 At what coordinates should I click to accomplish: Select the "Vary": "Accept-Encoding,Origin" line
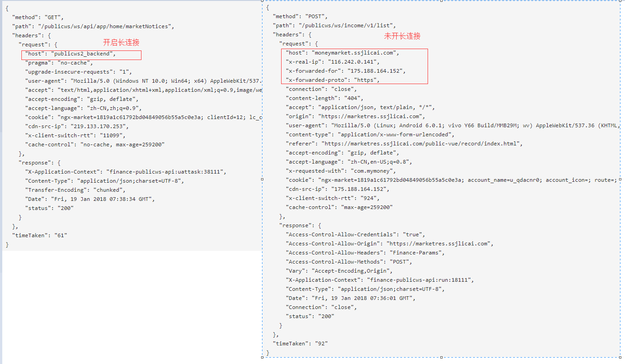339,271
